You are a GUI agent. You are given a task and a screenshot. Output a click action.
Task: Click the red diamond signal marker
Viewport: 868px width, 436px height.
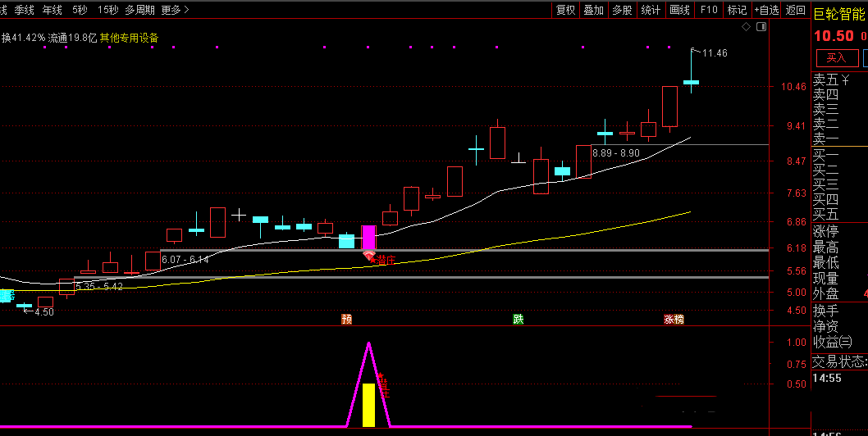click(369, 257)
